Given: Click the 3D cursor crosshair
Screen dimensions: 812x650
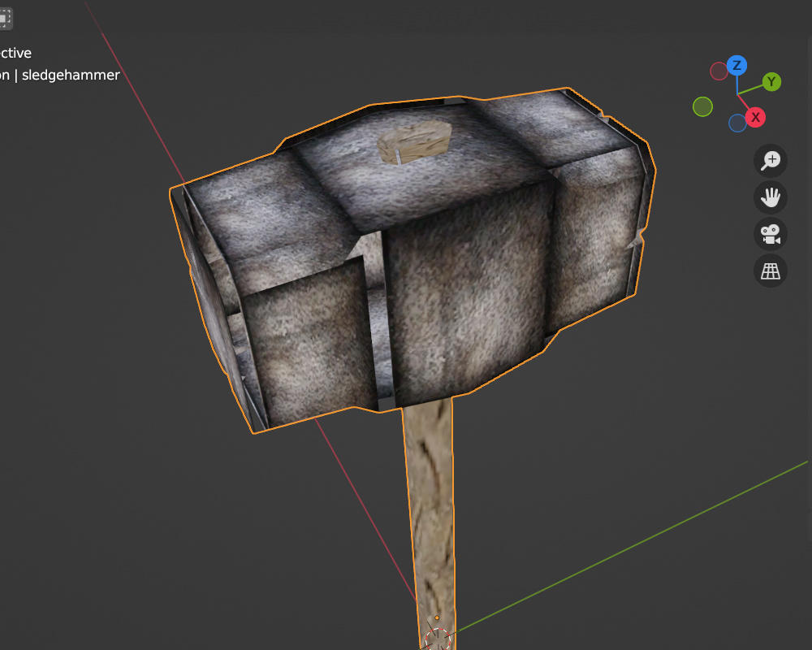Looking at the screenshot, I should pyautogui.click(x=438, y=639).
